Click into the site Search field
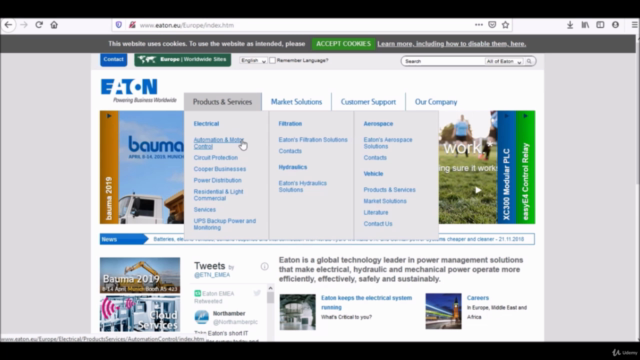Image resolution: width=640 pixels, height=360 pixels. click(x=443, y=61)
